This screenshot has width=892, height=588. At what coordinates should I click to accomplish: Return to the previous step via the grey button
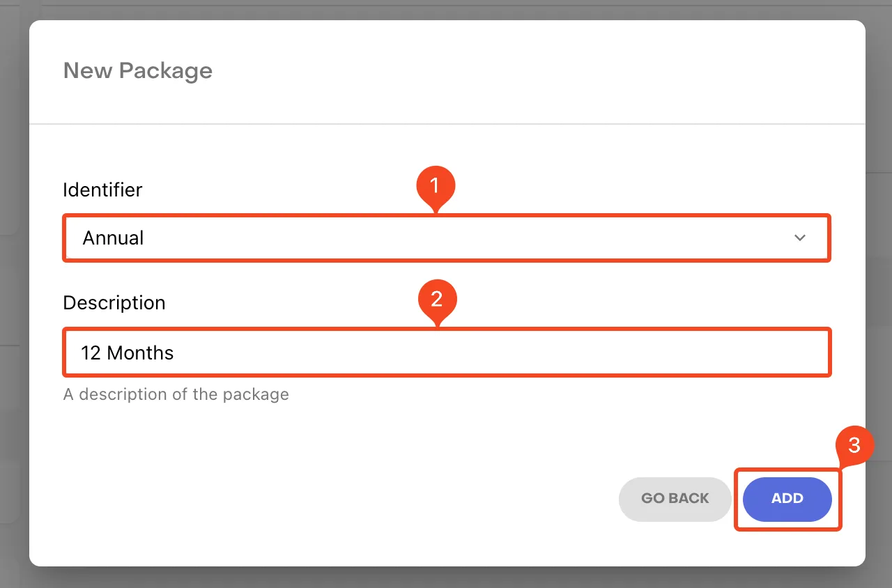pos(675,499)
